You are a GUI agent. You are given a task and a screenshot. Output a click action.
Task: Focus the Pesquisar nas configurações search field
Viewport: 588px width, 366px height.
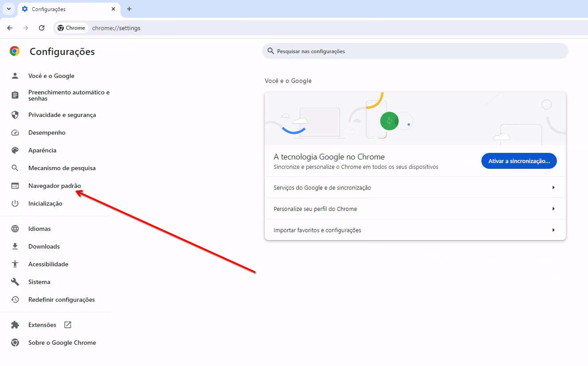(x=415, y=51)
